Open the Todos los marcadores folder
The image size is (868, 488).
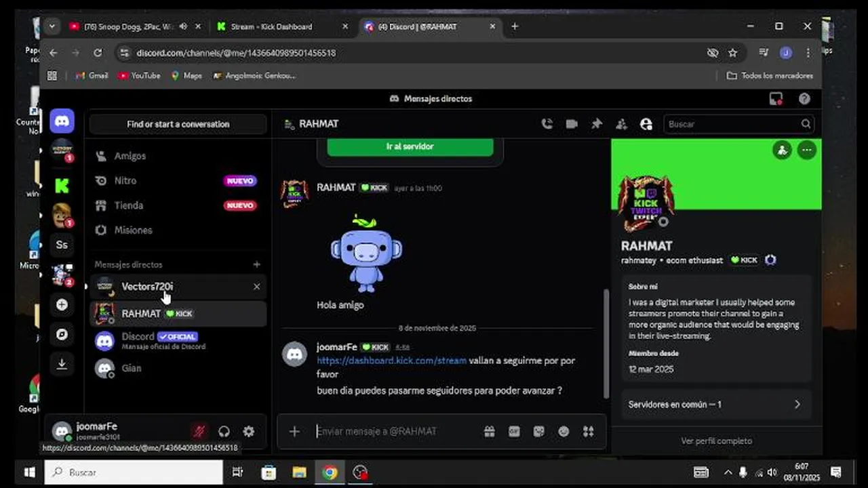point(770,76)
